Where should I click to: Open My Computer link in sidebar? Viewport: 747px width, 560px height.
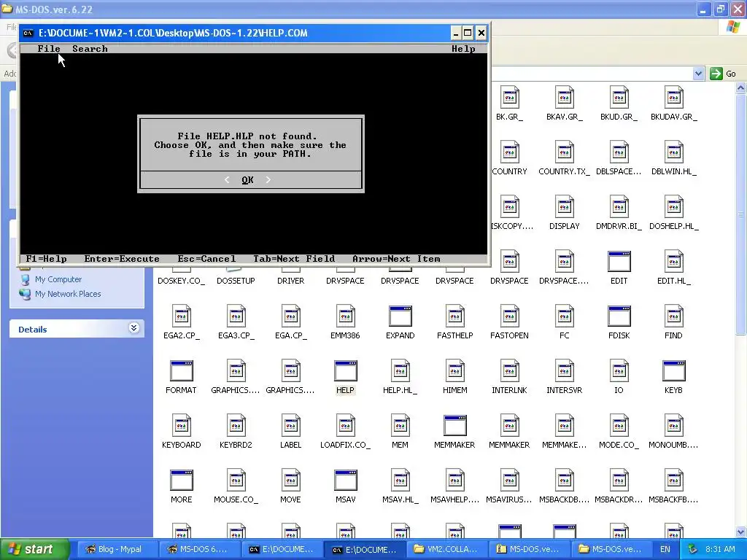coord(58,279)
